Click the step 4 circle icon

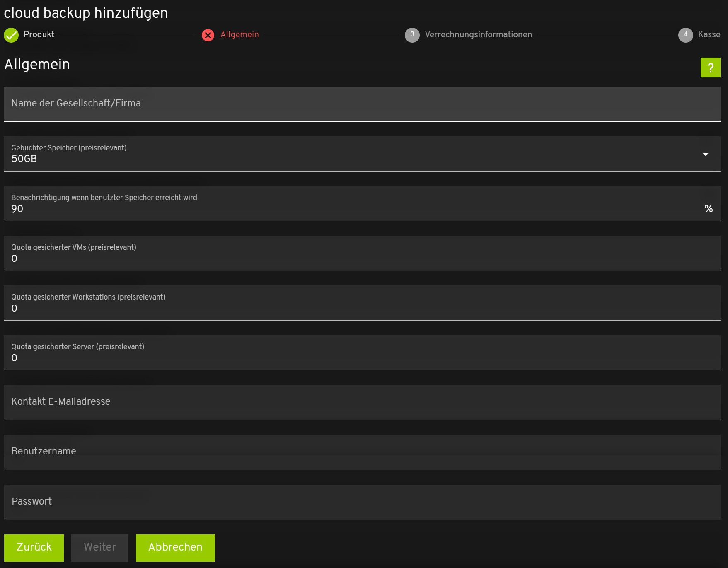pyautogui.click(x=685, y=35)
